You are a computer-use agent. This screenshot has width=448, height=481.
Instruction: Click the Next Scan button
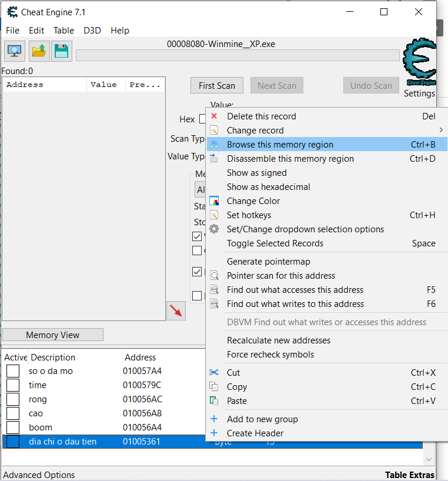[x=277, y=85]
